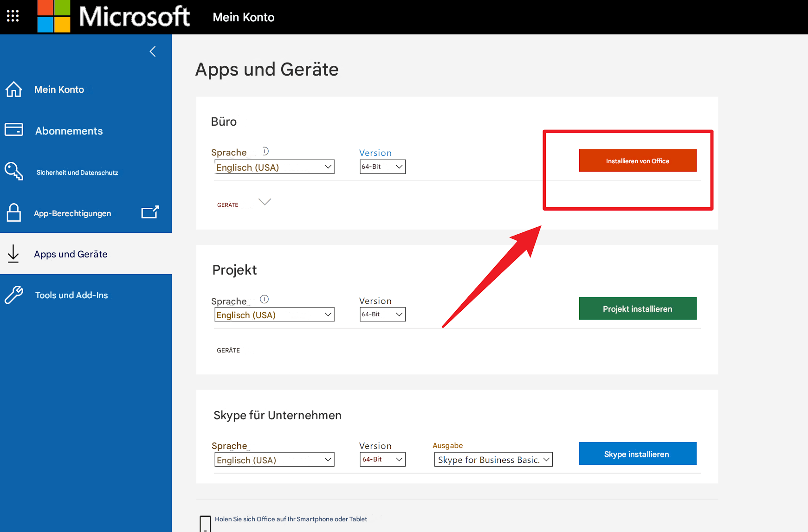
Task: Click the key icon for Sicherheit und Datenschutz
Action: 14,171
